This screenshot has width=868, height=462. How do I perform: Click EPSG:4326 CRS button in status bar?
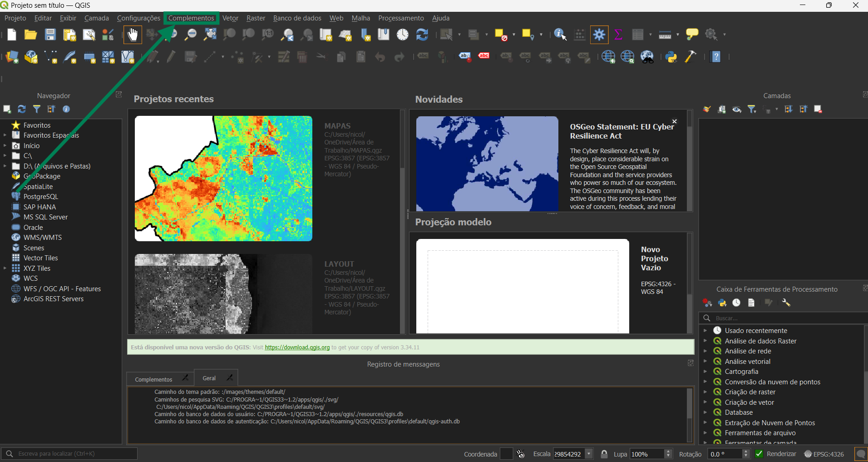tap(824, 454)
